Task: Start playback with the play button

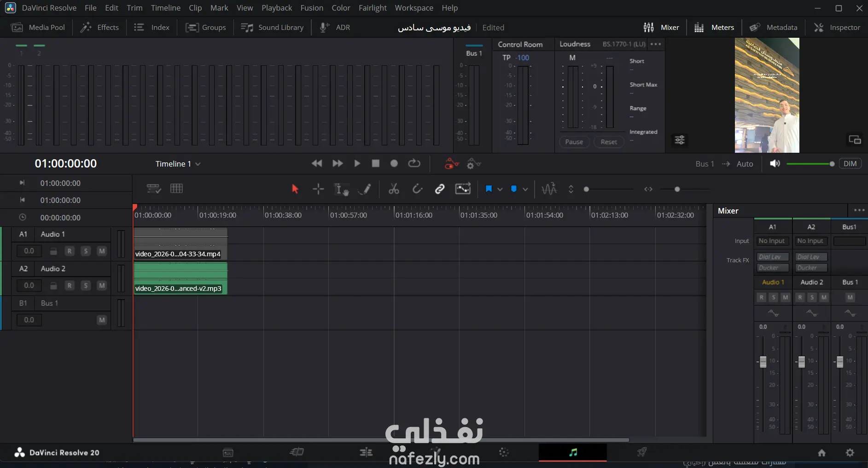Action: pos(357,163)
